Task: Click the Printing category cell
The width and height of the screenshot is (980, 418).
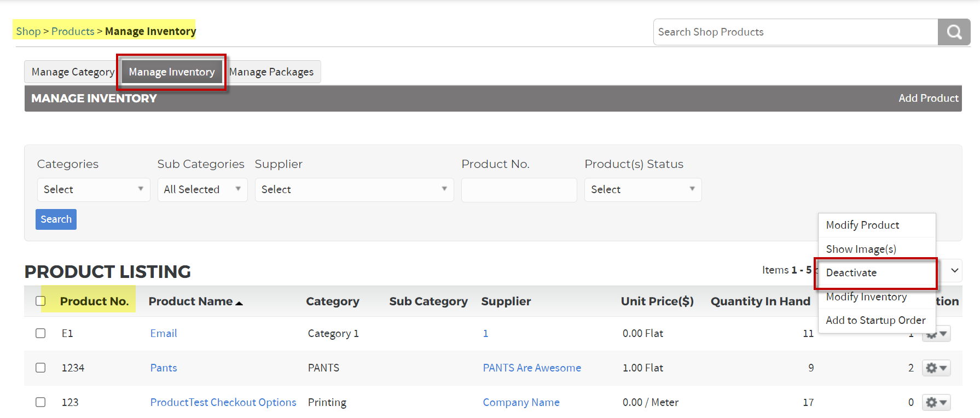Action: pos(327,402)
